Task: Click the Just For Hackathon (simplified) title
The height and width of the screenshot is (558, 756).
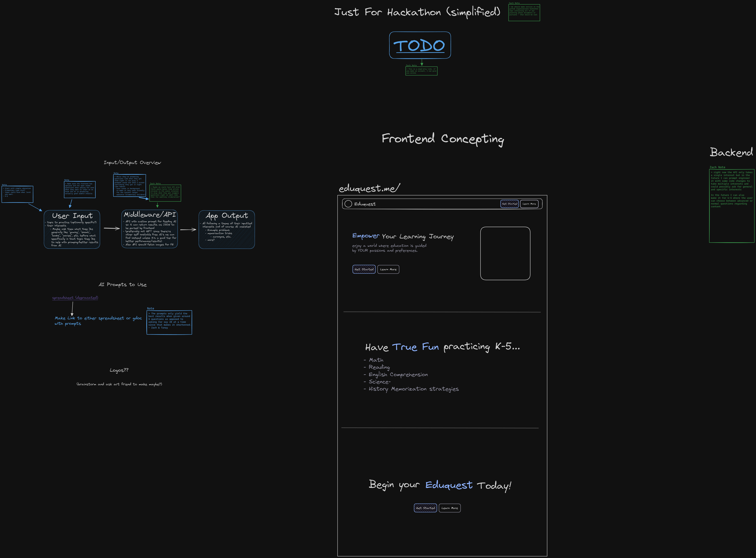Action: click(x=417, y=13)
